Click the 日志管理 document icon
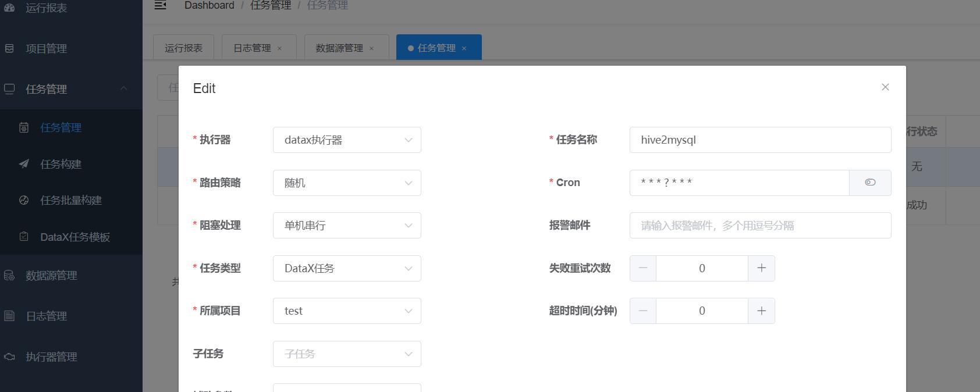Screen dimensions: 980x392 tap(9, 316)
